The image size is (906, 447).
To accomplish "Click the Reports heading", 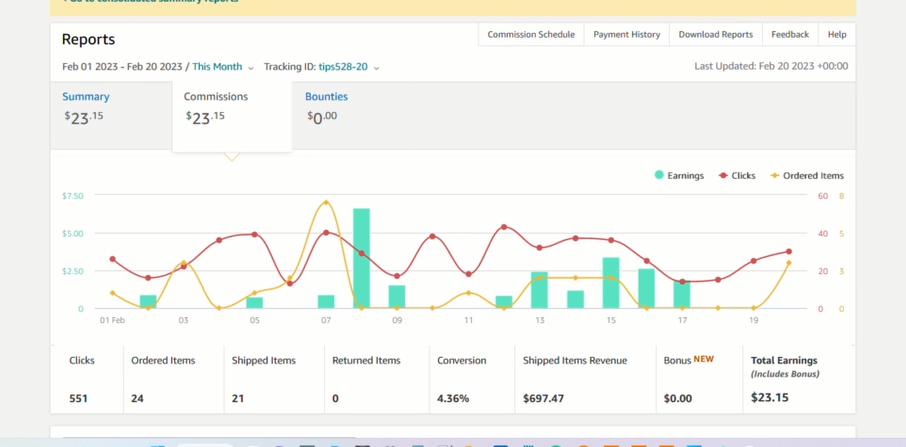I will point(88,39).
